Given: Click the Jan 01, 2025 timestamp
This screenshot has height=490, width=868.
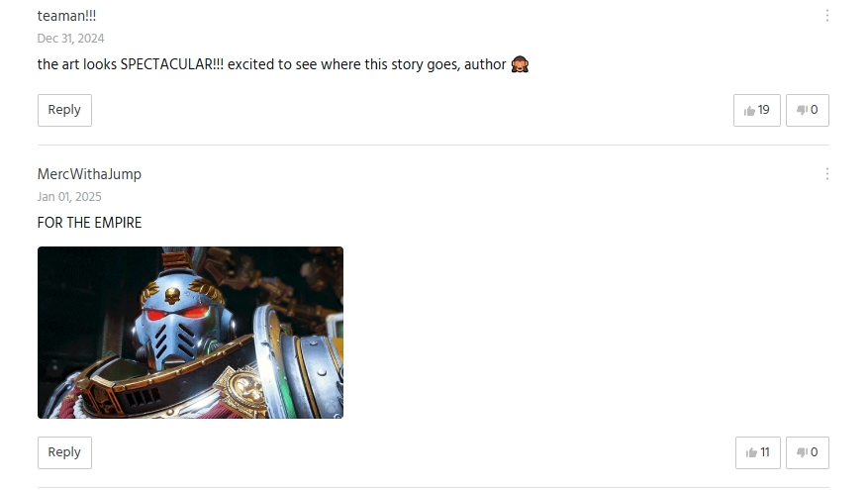Looking at the screenshot, I should pos(69,197).
